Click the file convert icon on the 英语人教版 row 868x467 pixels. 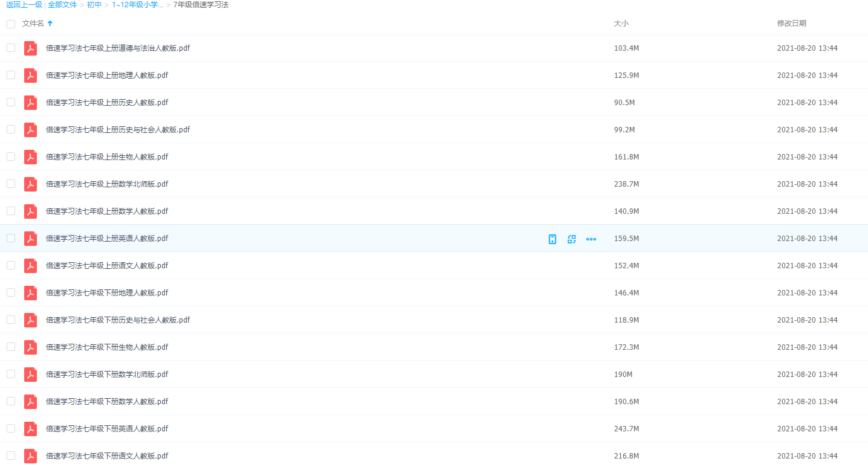[x=571, y=239]
